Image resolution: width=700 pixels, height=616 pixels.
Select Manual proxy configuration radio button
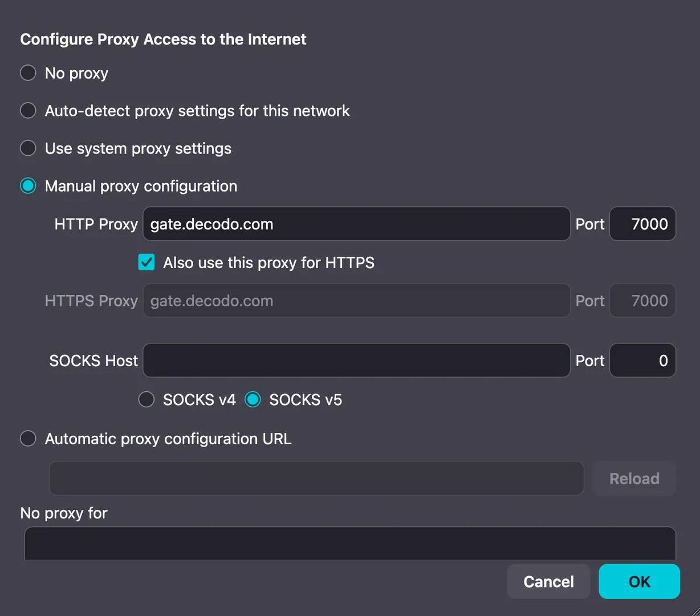[28, 186]
